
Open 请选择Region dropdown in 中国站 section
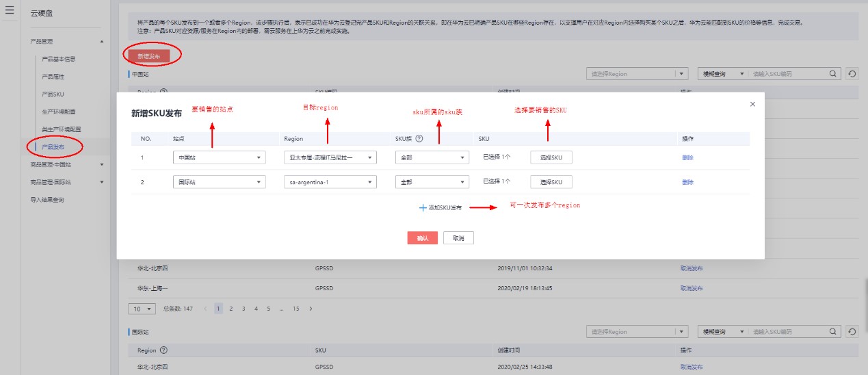(x=637, y=73)
